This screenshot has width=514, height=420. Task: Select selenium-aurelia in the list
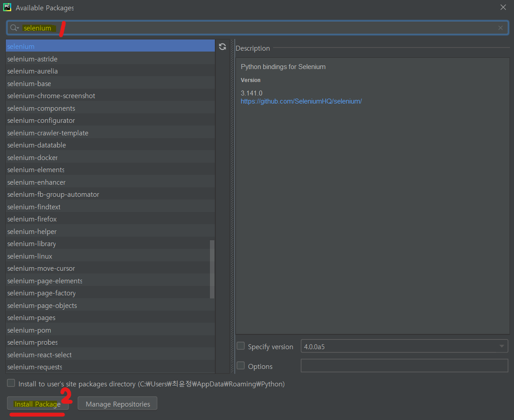coord(110,71)
